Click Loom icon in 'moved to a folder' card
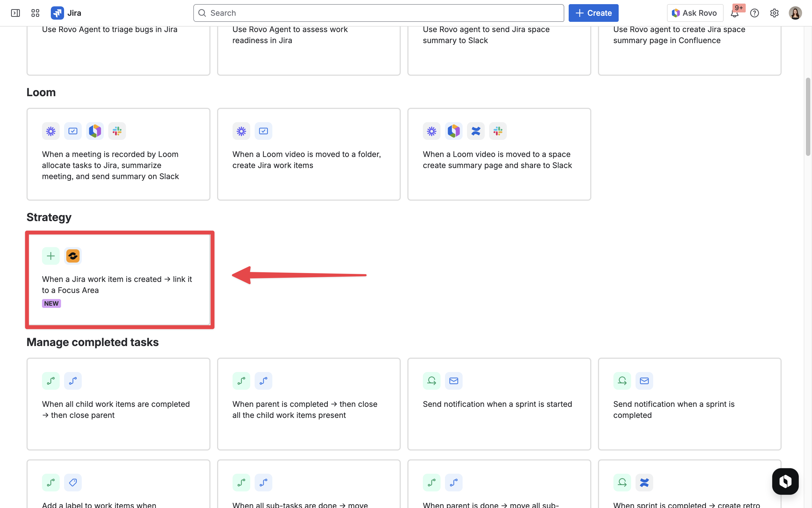This screenshot has height=508, width=812. (241, 131)
